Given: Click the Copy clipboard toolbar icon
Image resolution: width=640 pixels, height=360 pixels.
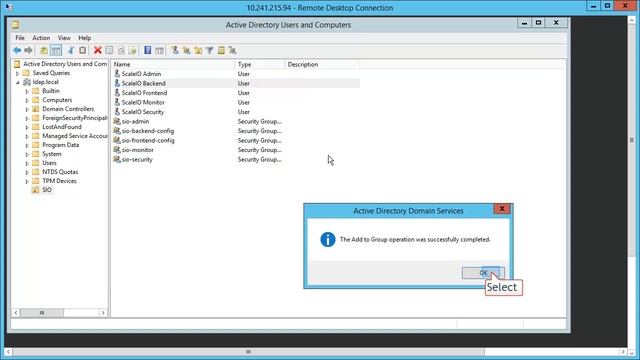Looking at the screenshot, I should coord(82,50).
